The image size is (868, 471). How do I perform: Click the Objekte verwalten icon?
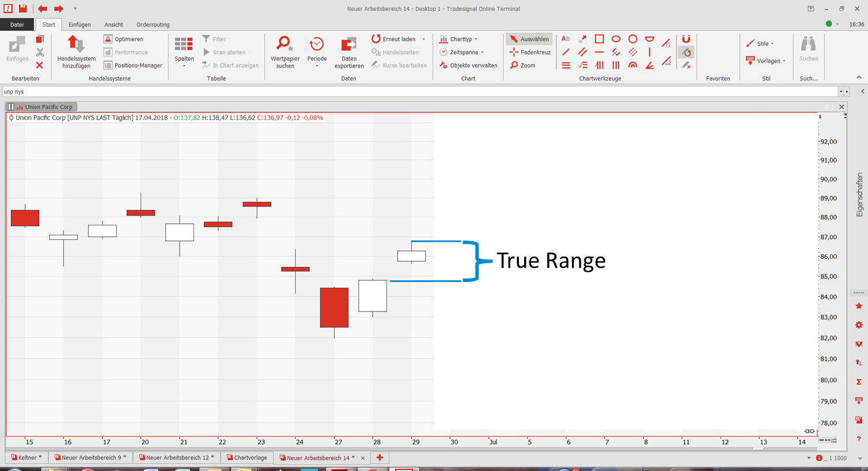(x=468, y=65)
